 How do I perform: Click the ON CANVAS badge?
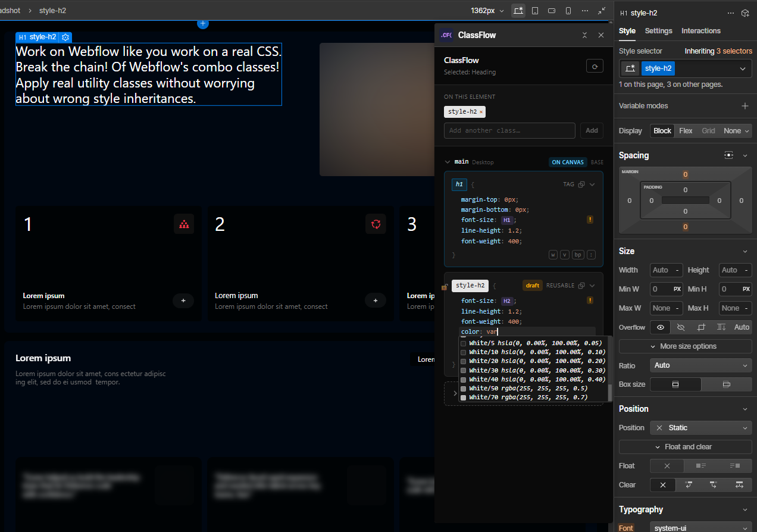(568, 162)
